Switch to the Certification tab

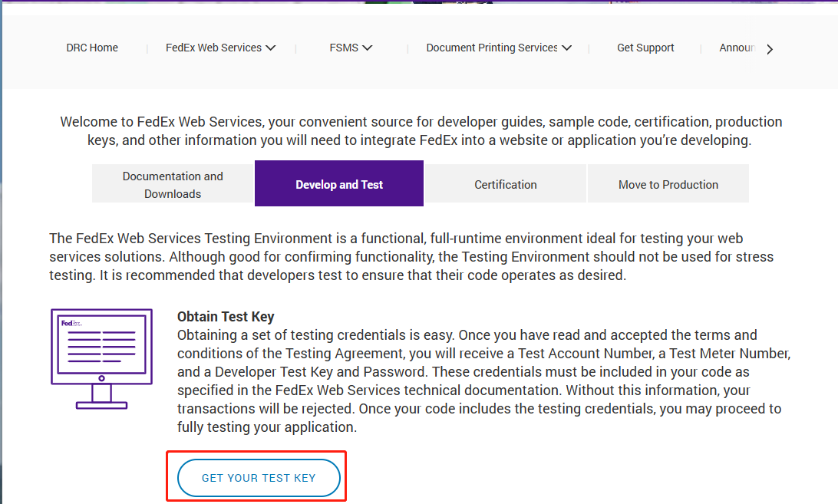point(506,184)
